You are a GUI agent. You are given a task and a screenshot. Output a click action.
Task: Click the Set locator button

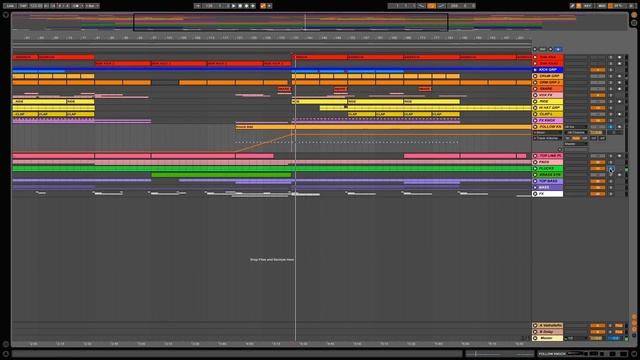tap(542, 49)
